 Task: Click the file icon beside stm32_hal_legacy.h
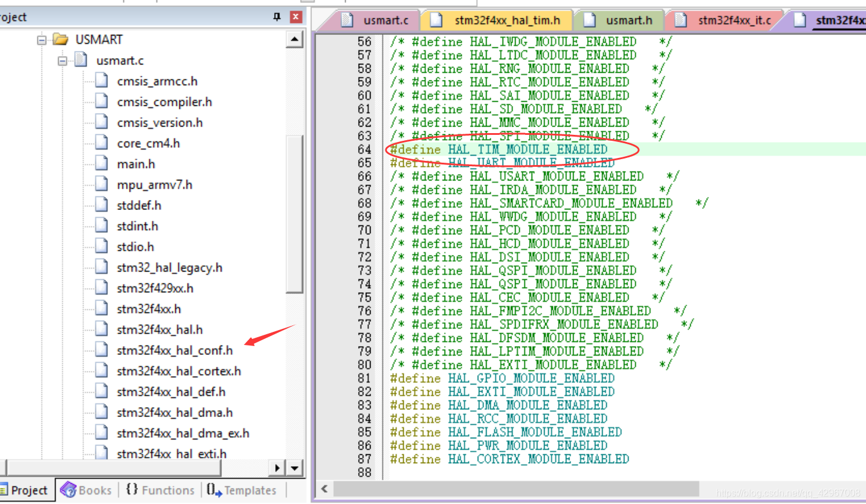click(x=102, y=267)
